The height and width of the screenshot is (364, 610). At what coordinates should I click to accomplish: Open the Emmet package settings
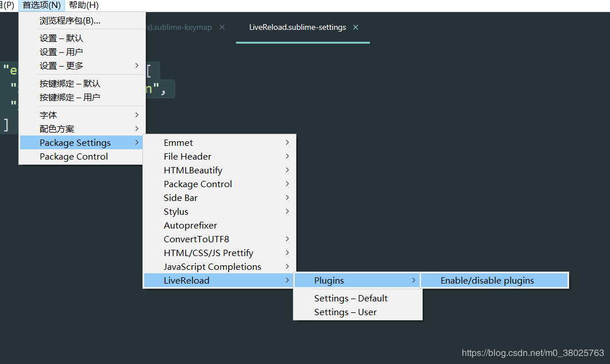click(x=219, y=143)
